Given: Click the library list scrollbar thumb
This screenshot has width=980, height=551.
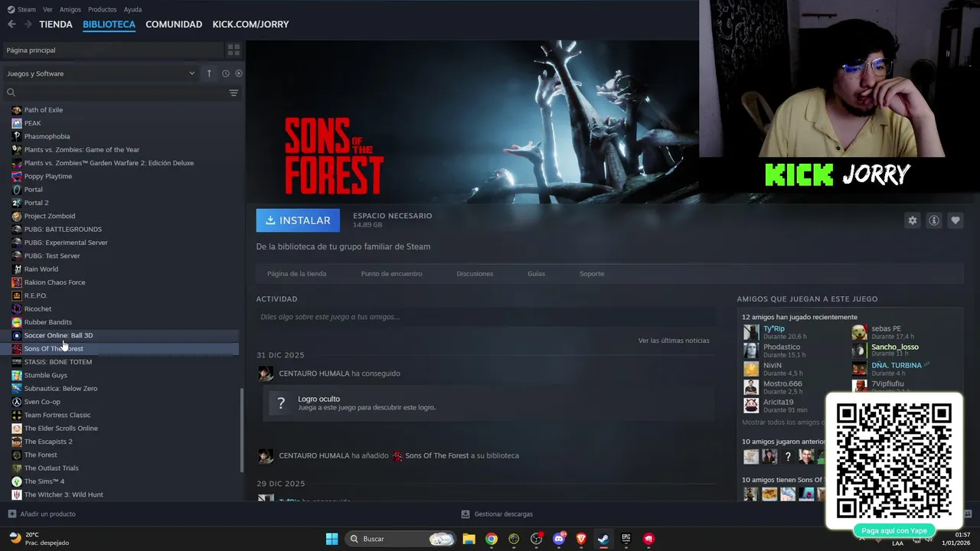Looking at the screenshot, I should (242, 430).
